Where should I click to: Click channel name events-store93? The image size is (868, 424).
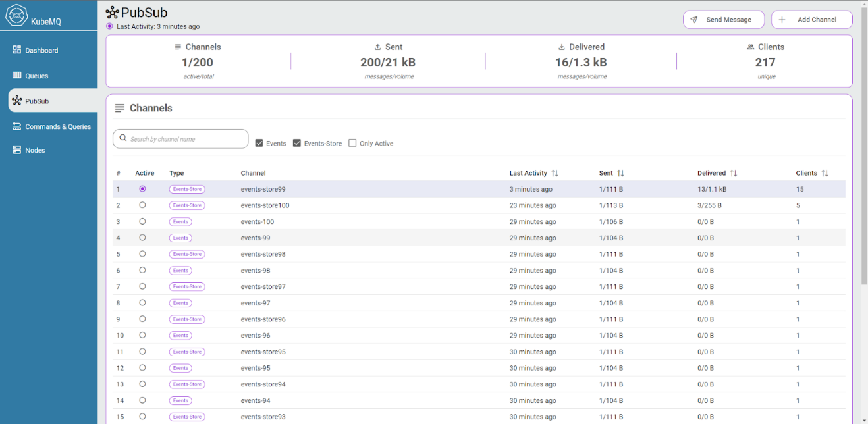click(263, 417)
